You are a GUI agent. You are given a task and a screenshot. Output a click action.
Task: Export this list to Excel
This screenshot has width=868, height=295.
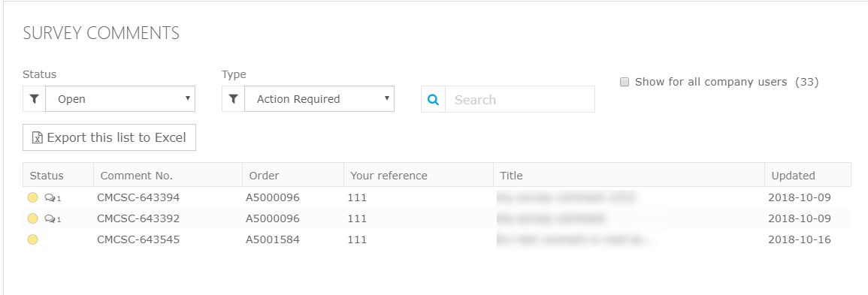(x=109, y=137)
